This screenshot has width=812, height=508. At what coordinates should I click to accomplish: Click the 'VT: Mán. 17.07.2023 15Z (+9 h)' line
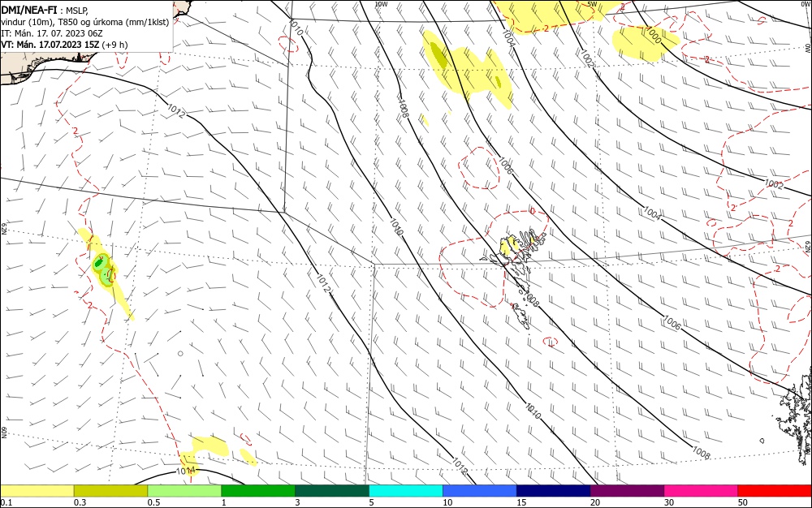click(x=64, y=45)
